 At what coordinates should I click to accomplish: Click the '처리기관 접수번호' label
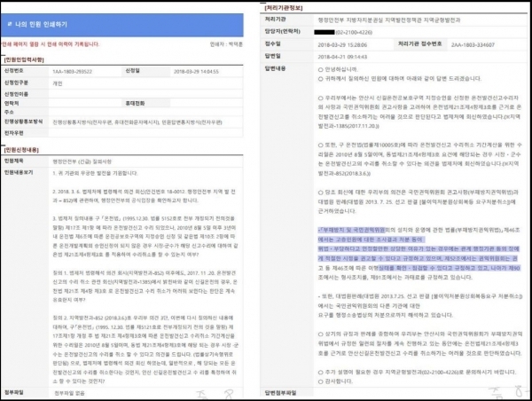point(420,43)
